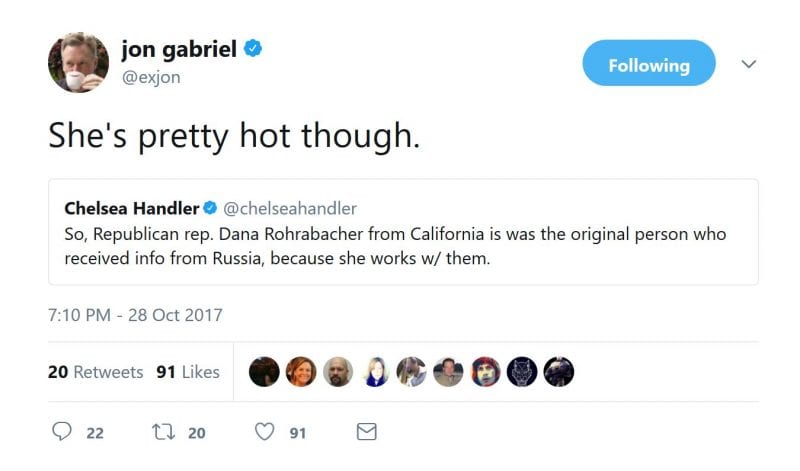
Task: View the 91 Likes list
Action: 188,371
